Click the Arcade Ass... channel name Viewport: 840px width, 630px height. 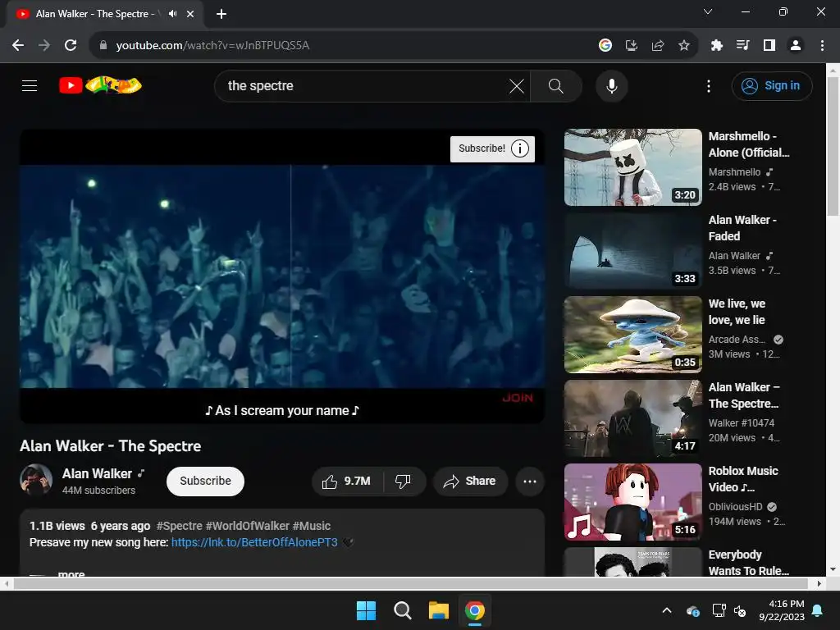coord(737,340)
